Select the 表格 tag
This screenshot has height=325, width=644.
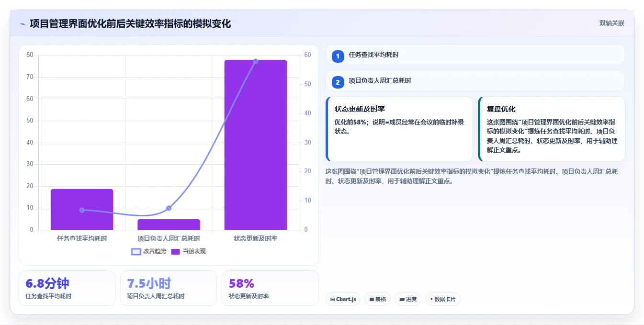pos(377,299)
